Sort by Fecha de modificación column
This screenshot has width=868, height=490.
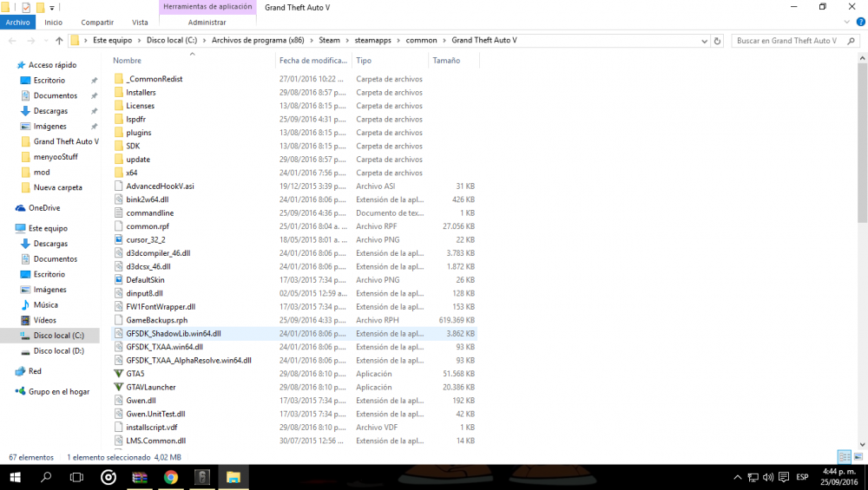coord(313,61)
